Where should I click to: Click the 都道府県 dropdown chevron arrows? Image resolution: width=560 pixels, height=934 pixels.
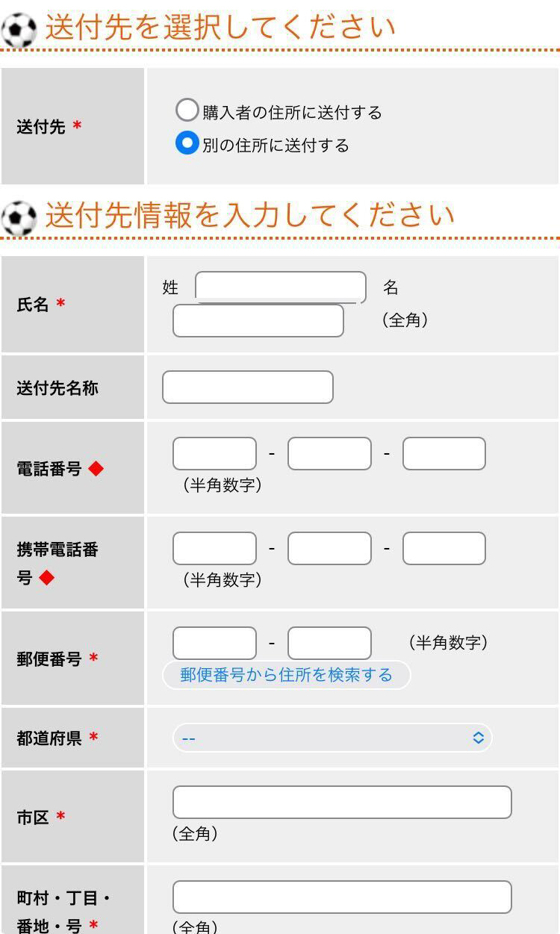[478, 738]
